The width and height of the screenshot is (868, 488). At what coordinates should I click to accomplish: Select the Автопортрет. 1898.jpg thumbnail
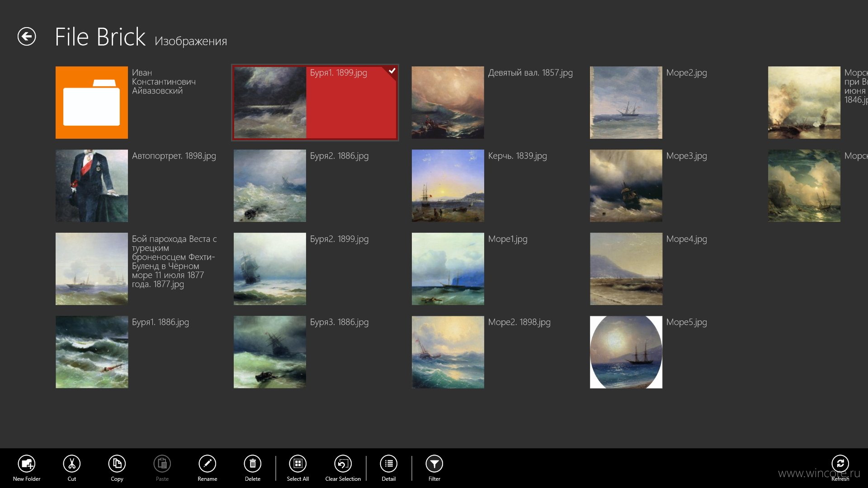click(92, 186)
